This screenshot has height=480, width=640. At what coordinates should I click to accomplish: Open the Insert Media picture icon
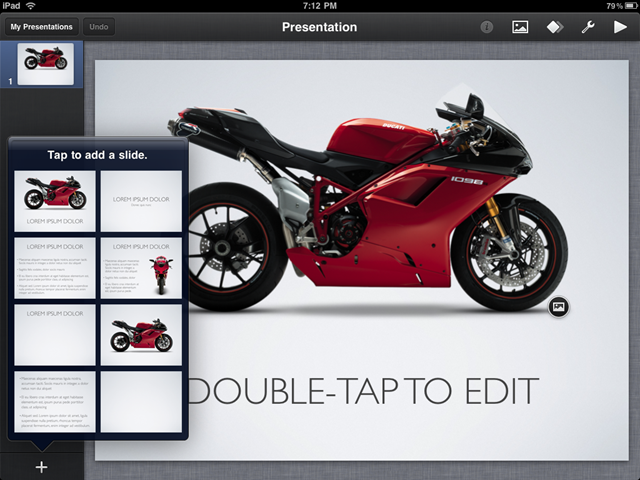(x=520, y=27)
